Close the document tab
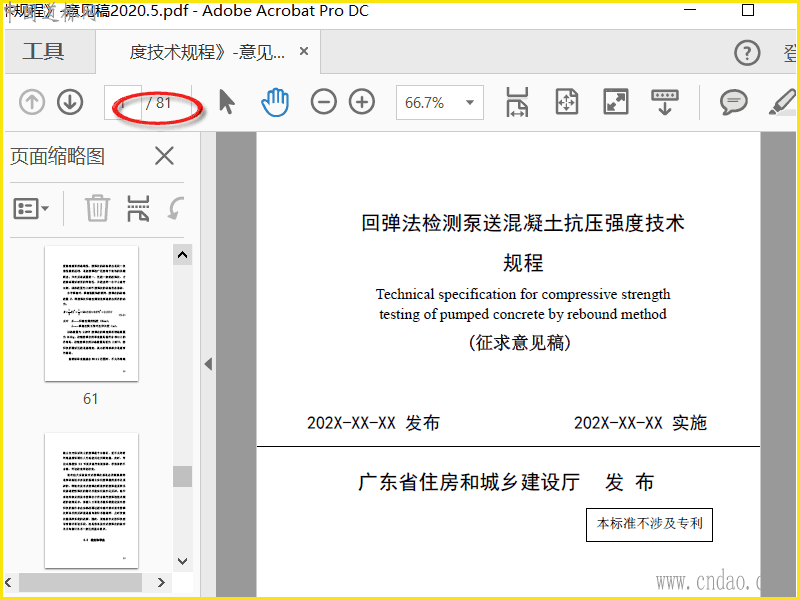Viewport: 800px width, 600px height. 304,51
